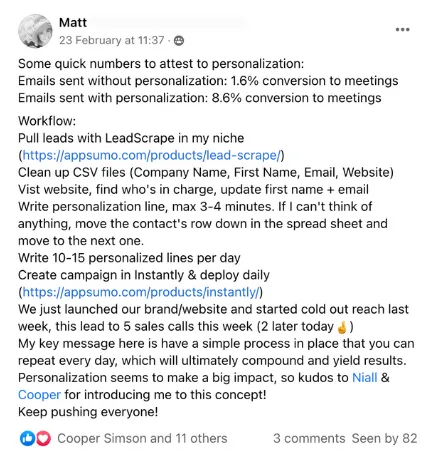
Task: Open the three-dot post options menu
Action: tap(402, 30)
